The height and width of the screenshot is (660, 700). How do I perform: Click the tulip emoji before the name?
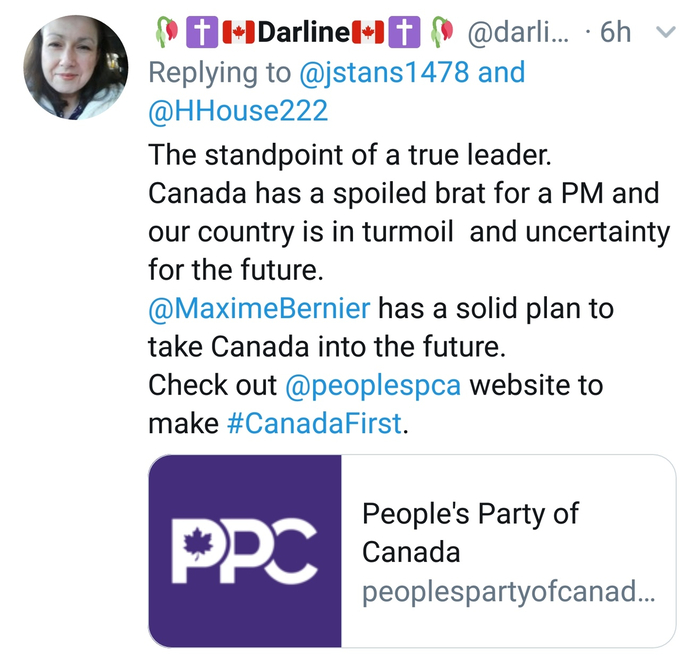click(167, 32)
